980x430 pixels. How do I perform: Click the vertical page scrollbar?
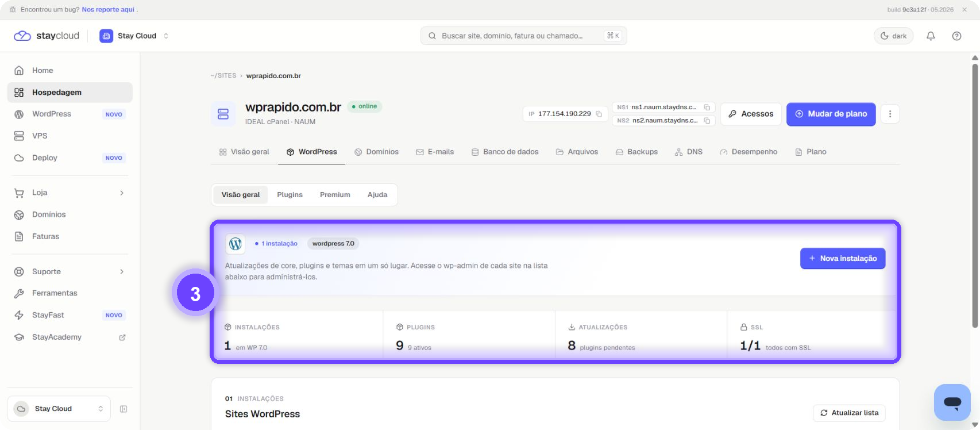[x=975, y=195]
